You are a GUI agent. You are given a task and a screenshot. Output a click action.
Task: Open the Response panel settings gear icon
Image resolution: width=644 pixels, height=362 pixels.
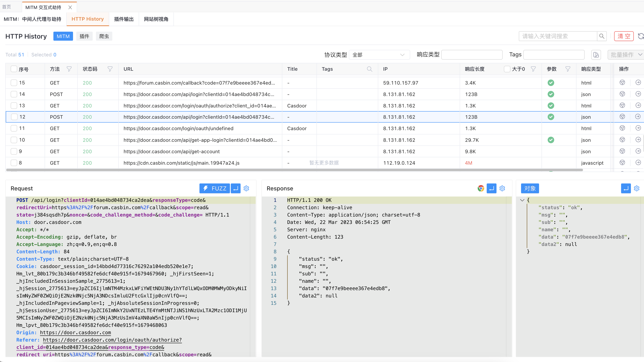pos(502,189)
